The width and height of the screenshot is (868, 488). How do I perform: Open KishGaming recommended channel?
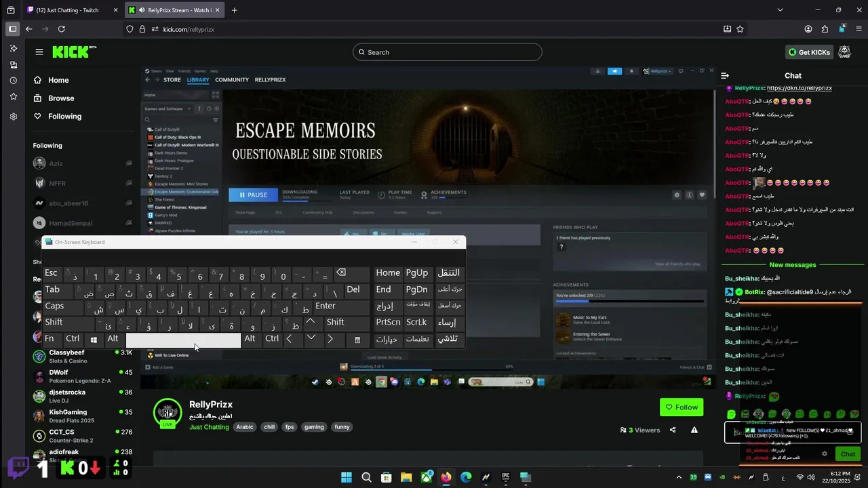tap(81, 415)
